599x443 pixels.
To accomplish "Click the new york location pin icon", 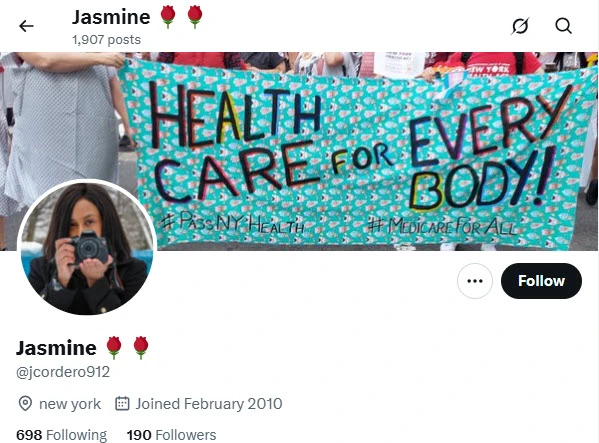I will pos(25,404).
